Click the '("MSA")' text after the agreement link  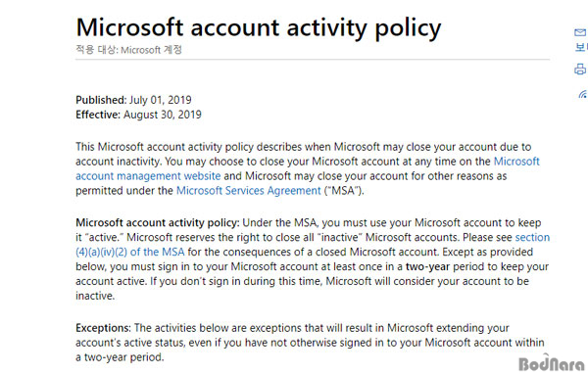(344, 191)
